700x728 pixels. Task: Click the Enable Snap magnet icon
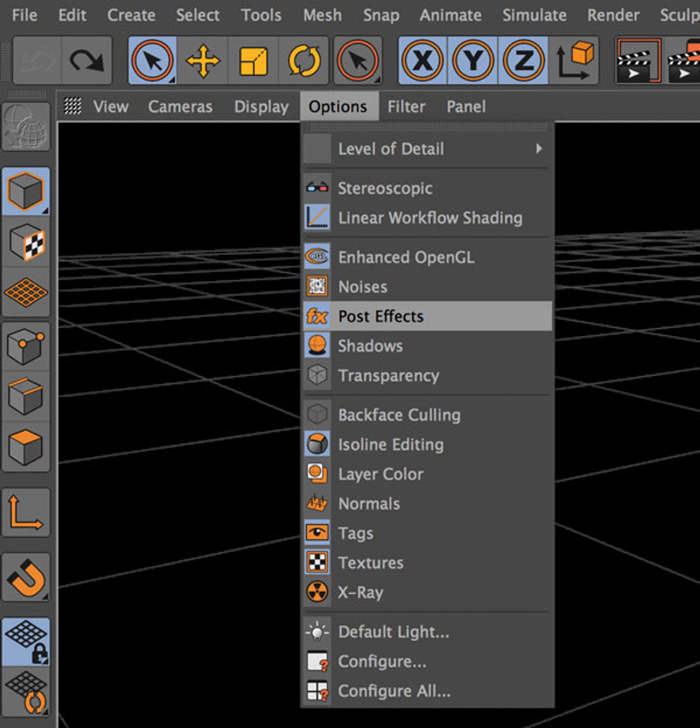(26, 577)
